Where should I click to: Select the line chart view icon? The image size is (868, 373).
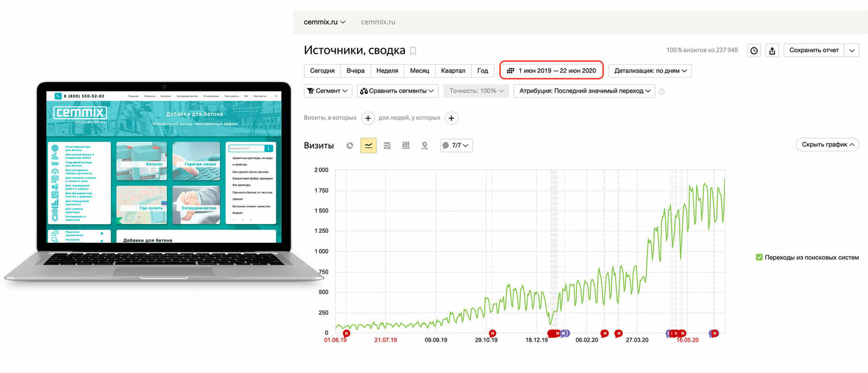click(x=368, y=145)
